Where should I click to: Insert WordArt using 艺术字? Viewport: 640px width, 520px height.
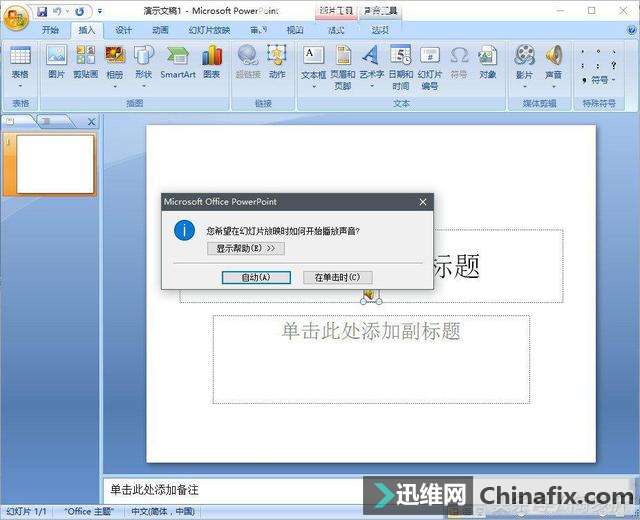(x=371, y=61)
